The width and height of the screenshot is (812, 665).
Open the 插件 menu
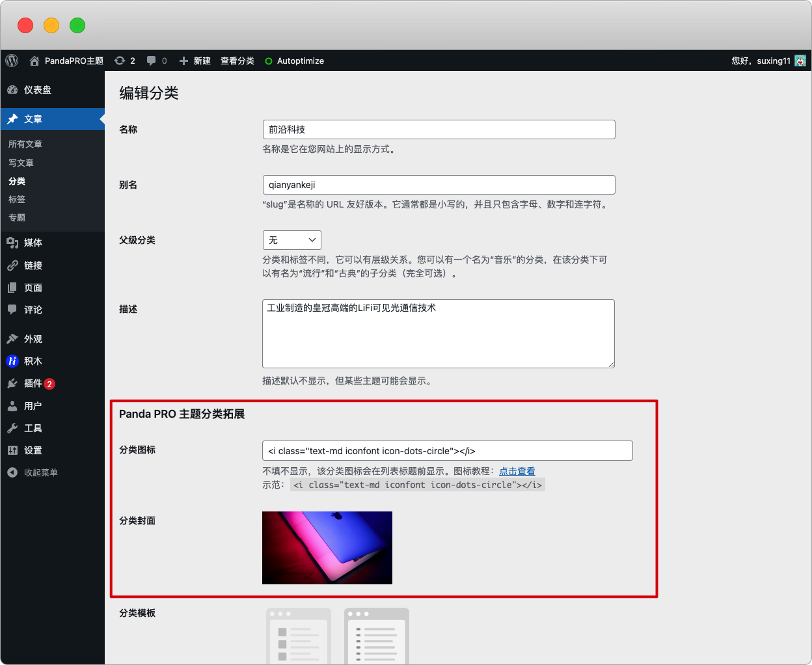(x=52, y=383)
